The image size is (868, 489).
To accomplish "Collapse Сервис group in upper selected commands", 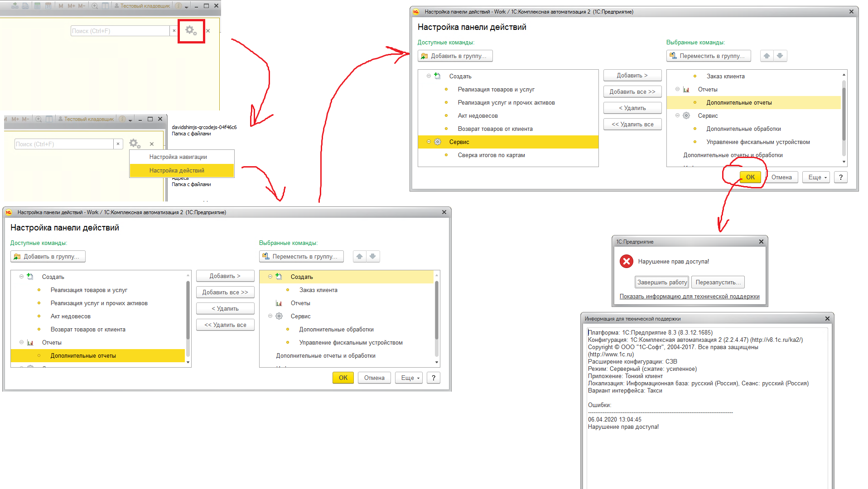I will [677, 115].
